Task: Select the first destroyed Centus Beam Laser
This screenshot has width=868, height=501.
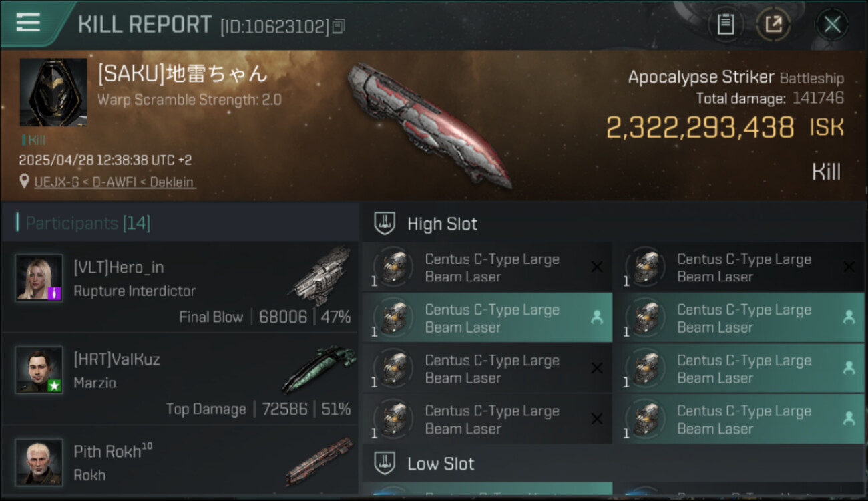Action: [487, 267]
